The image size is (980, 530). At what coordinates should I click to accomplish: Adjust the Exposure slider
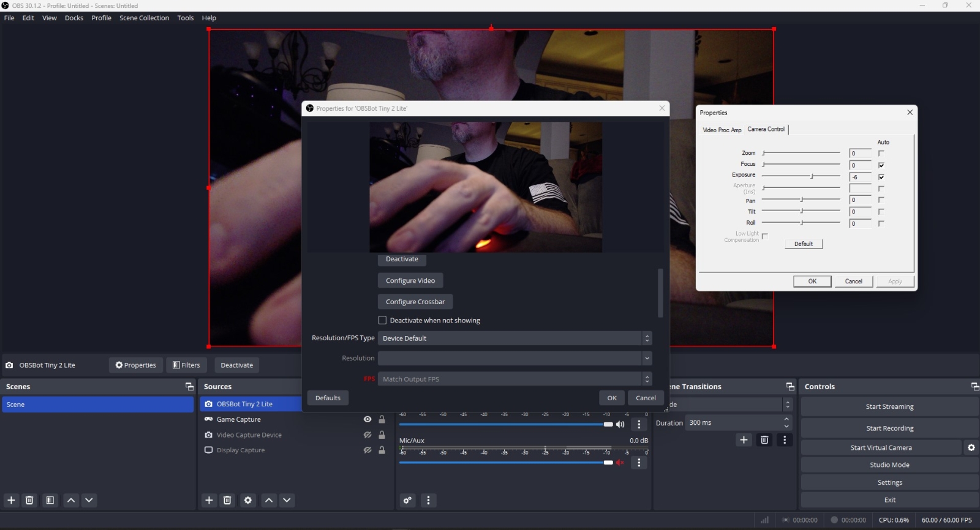click(812, 176)
